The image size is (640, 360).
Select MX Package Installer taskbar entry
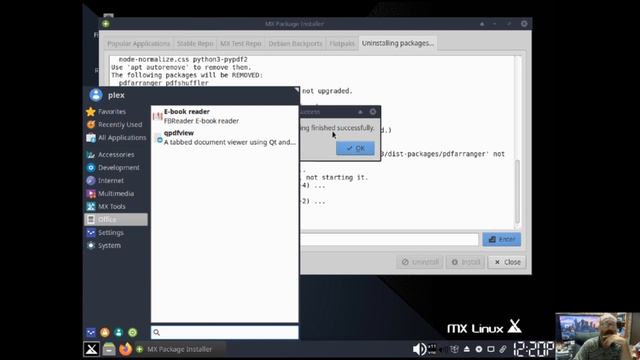pyautogui.click(x=180, y=349)
